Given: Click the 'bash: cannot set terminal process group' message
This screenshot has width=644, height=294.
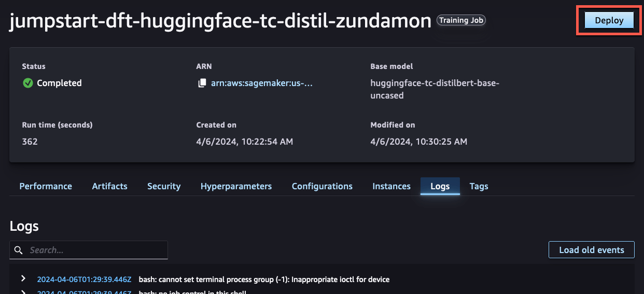Looking at the screenshot, I should click(264, 279).
